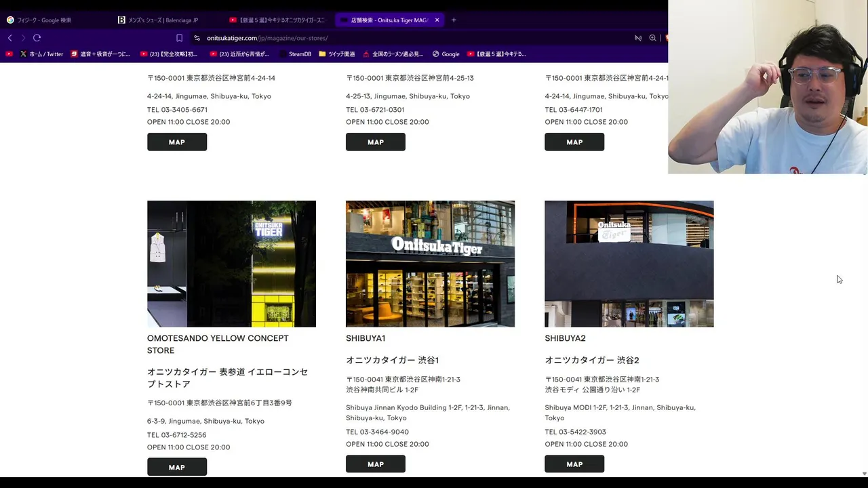Reload the page with the refresh icon
The width and height of the screenshot is (868, 488).
(37, 38)
